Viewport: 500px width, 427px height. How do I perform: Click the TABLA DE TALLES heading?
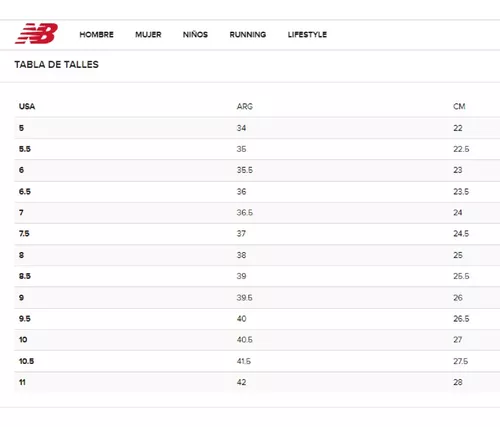(56, 64)
